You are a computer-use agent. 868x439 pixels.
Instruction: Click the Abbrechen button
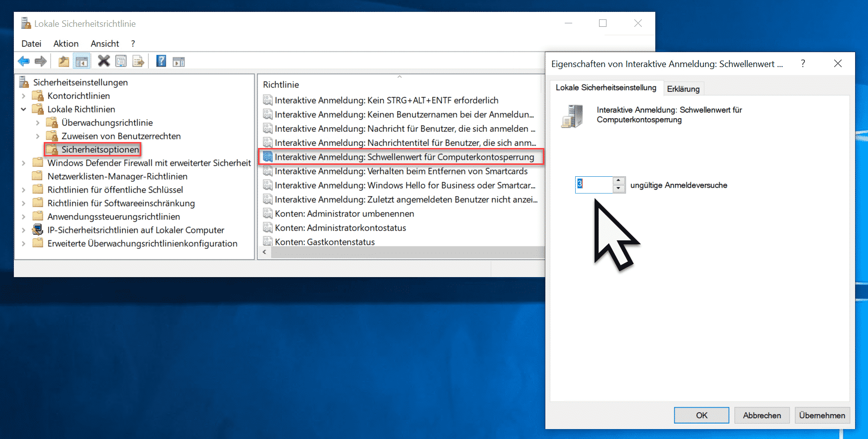click(x=762, y=415)
